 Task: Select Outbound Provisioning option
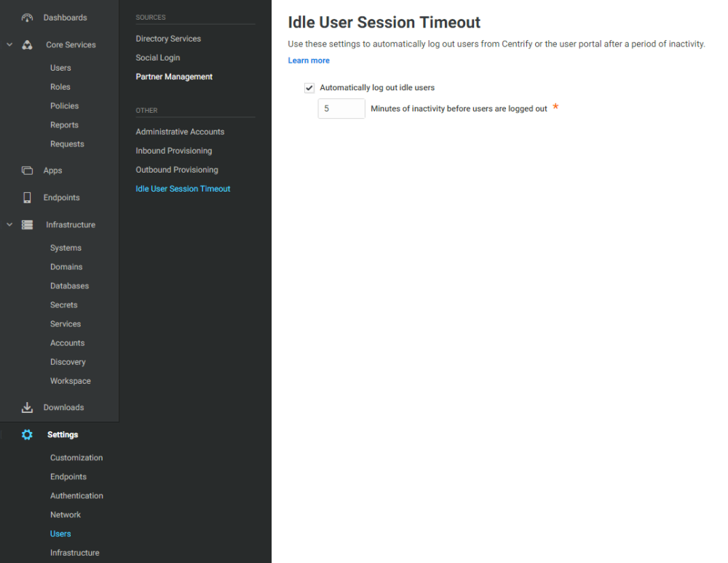177,170
